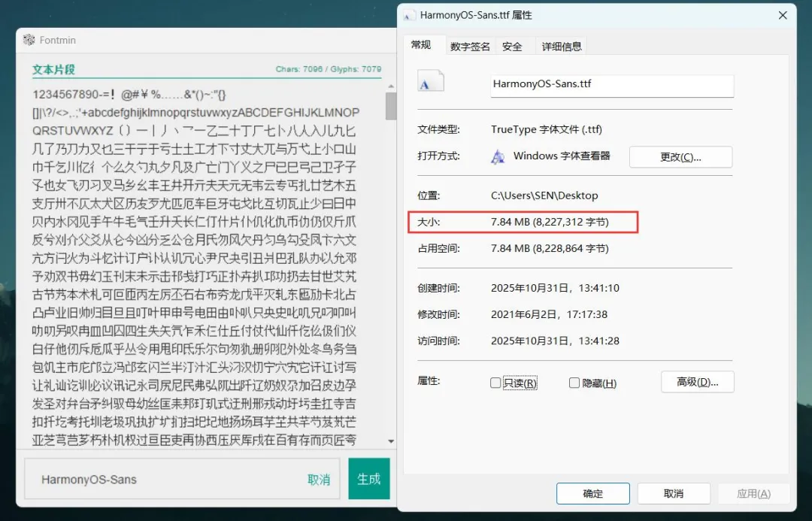The height and width of the screenshot is (521, 812).
Task: Confirm with the 确定 button
Action: click(x=592, y=493)
